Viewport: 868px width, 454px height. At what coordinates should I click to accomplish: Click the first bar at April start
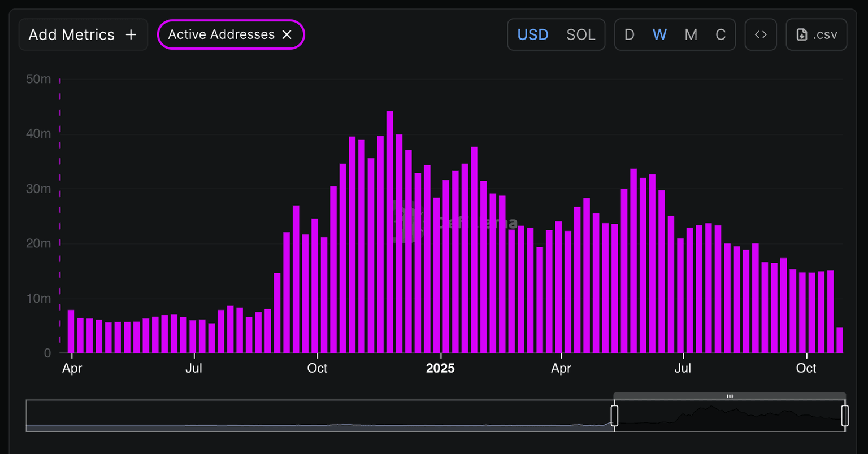click(x=71, y=331)
